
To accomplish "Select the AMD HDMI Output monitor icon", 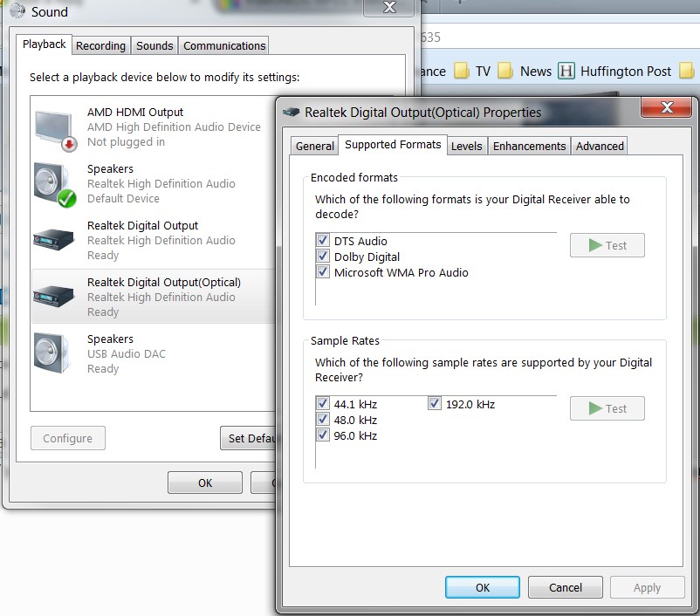I will click(x=55, y=130).
